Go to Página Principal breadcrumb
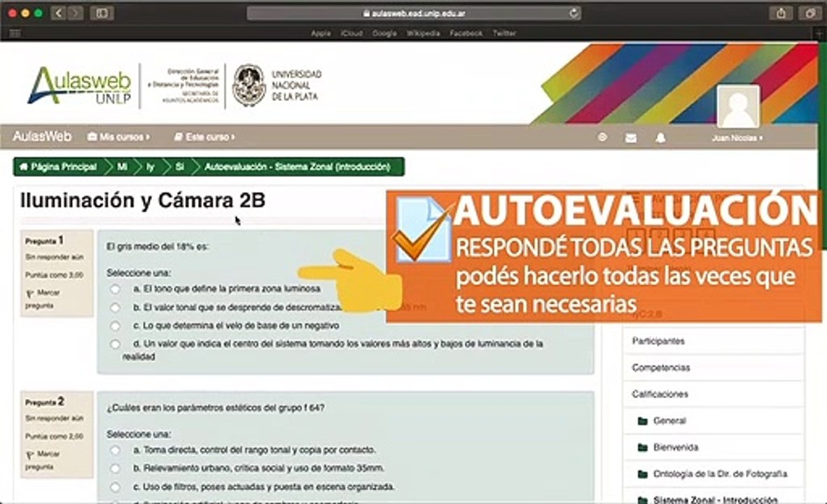827x504 pixels. click(x=59, y=167)
